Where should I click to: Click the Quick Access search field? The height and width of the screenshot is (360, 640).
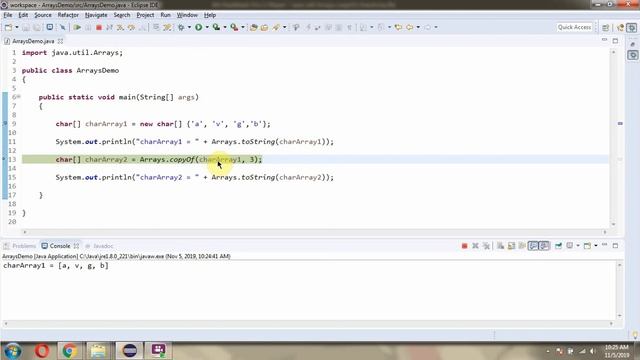tap(574, 27)
